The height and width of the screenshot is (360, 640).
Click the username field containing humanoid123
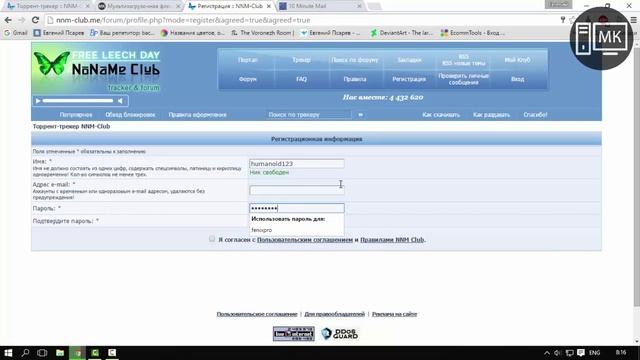297,163
